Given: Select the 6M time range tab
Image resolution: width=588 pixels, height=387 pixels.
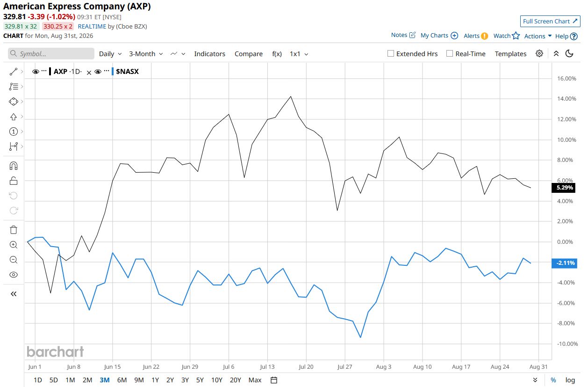Looking at the screenshot, I should tap(122, 380).
